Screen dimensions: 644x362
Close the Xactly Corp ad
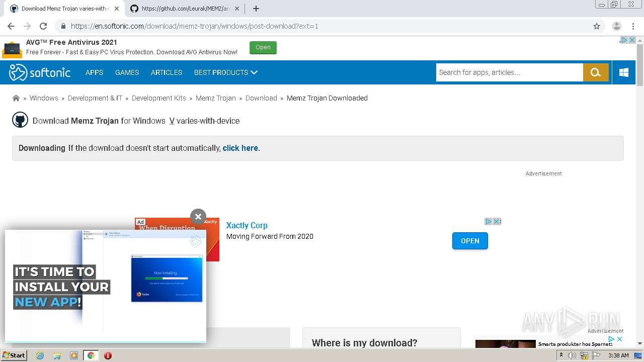tap(497, 221)
